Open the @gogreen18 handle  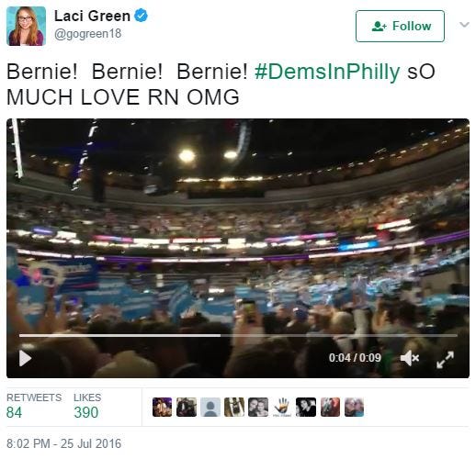87,33
